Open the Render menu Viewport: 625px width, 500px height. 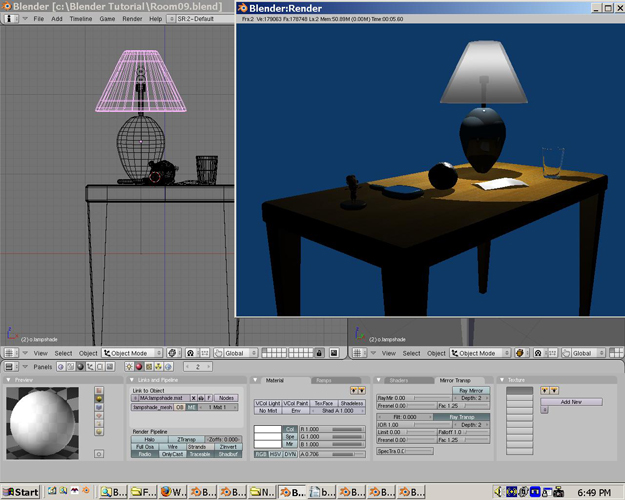tap(132, 19)
